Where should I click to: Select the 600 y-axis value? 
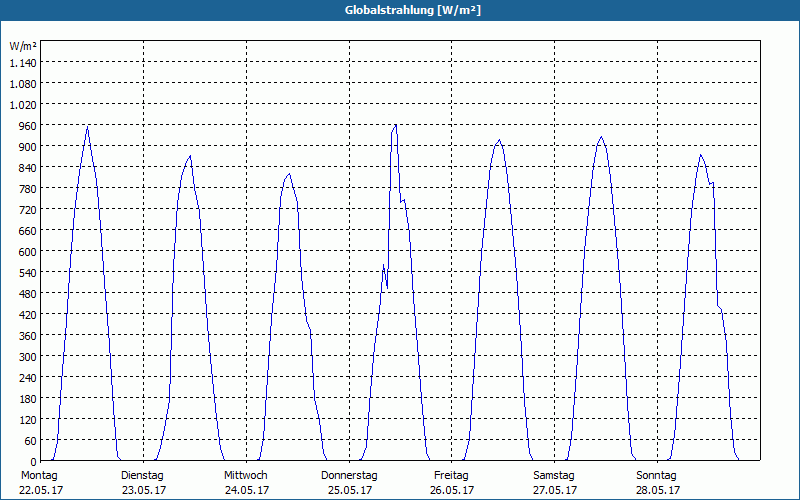pos(28,252)
